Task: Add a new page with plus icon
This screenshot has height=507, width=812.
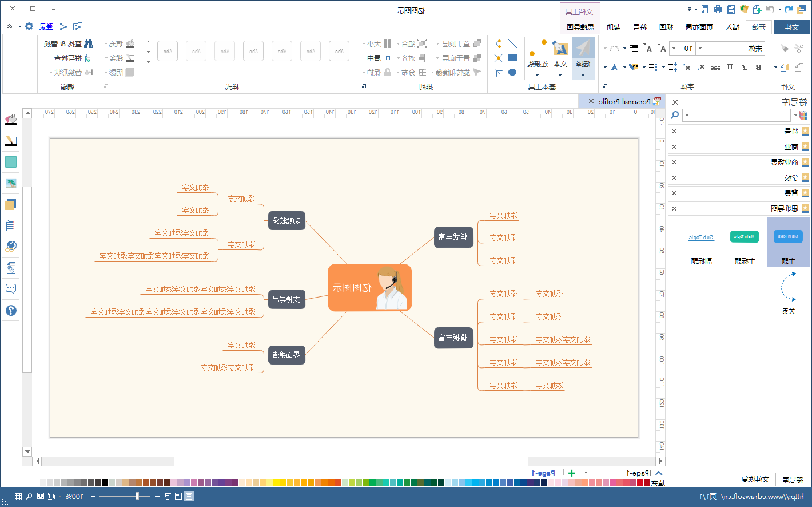Action: (x=571, y=473)
